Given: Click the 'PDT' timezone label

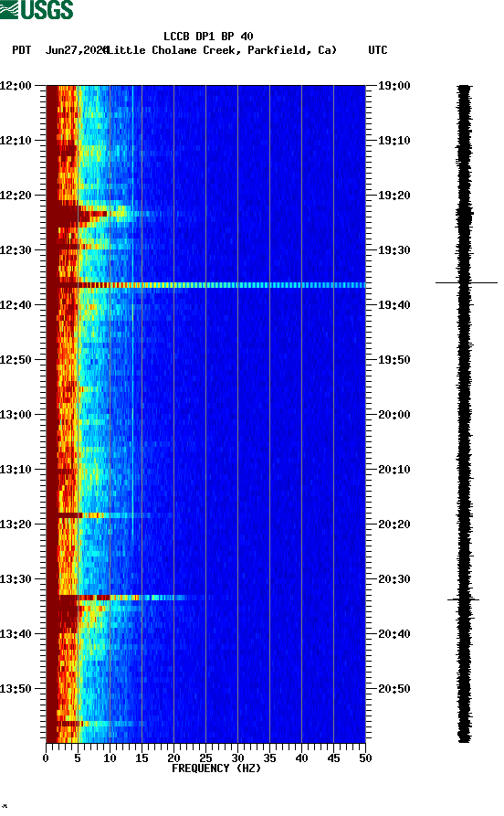Looking at the screenshot, I should 22,50.
